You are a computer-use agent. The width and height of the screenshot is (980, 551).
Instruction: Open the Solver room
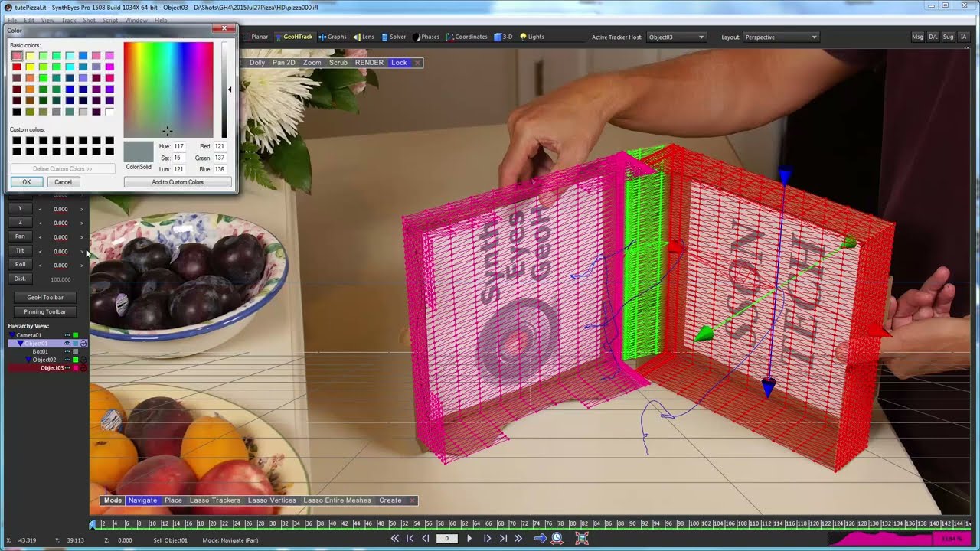394,37
